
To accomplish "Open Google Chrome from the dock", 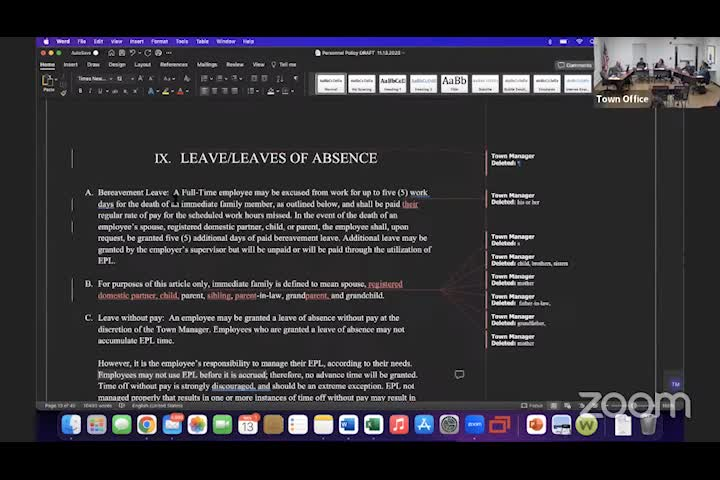I will (x=146, y=425).
